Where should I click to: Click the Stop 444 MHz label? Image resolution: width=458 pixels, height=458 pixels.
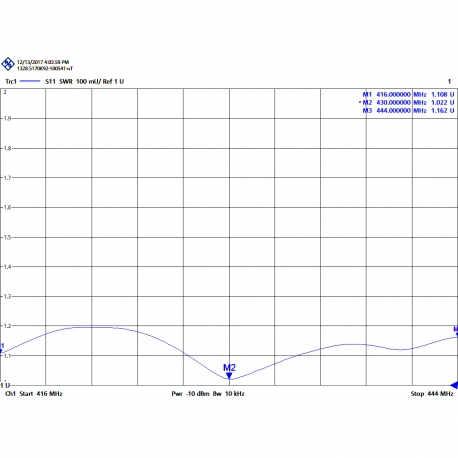point(432,394)
